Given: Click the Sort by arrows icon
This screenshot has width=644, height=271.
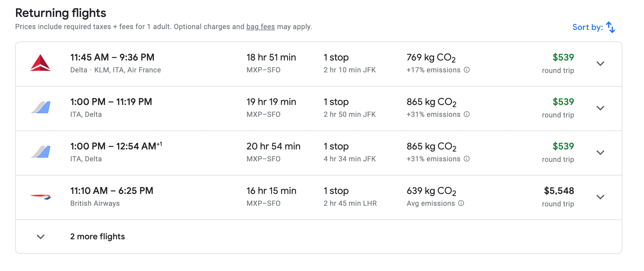Looking at the screenshot, I should (x=610, y=27).
